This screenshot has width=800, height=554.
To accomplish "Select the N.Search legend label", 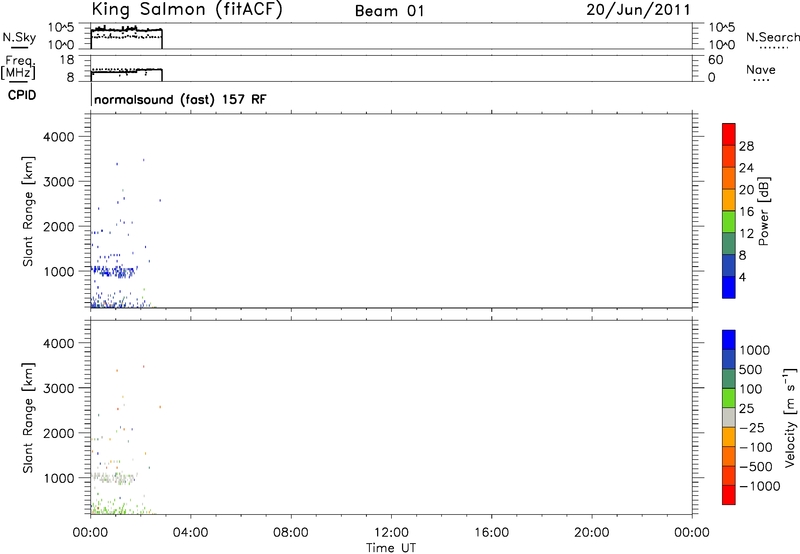I will [772, 37].
